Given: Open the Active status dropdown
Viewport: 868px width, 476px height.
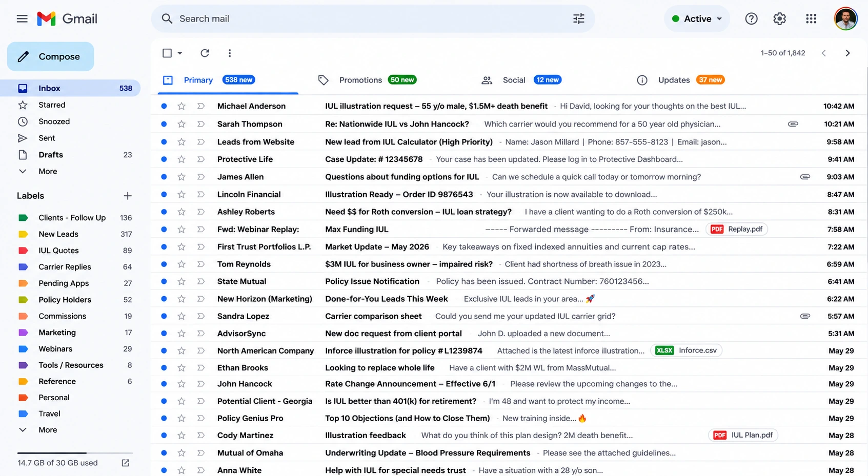Looking at the screenshot, I should coord(697,19).
